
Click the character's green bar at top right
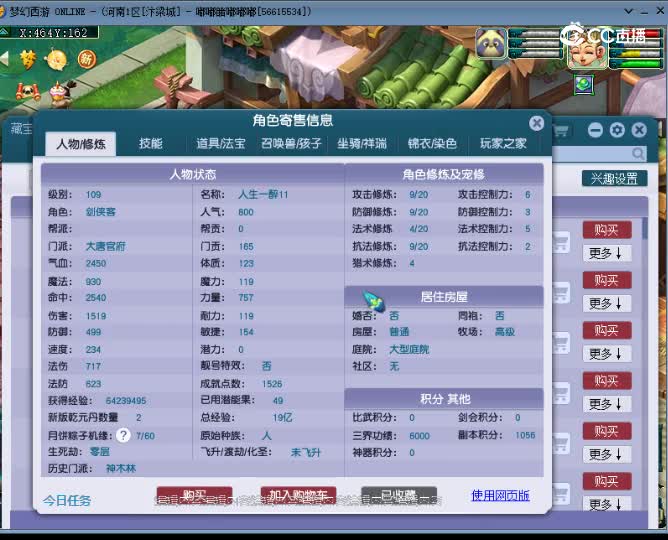click(636, 64)
